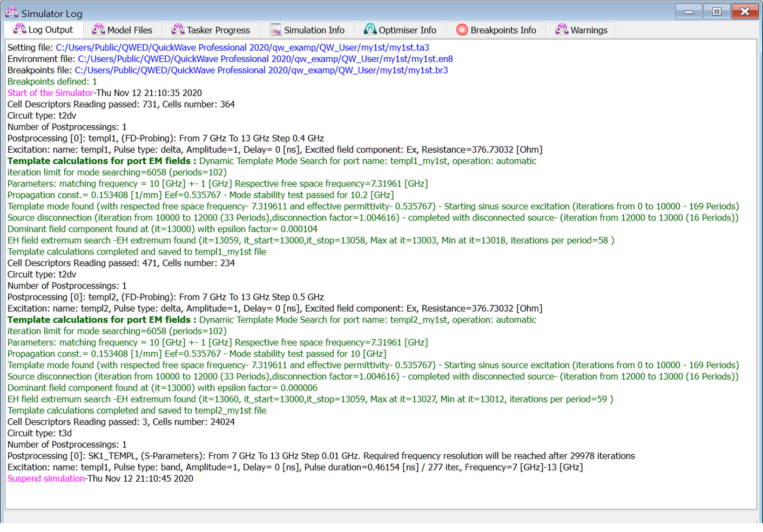The height and width of the screenshot is (532, 763).
Task: Switch to the Log Output tab
Action: click(x=43, y=30)
